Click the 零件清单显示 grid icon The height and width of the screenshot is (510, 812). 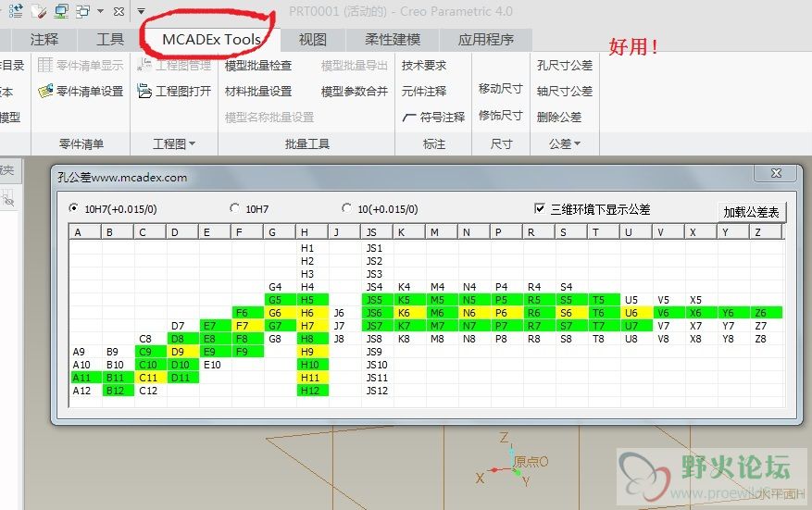(45, 65)
